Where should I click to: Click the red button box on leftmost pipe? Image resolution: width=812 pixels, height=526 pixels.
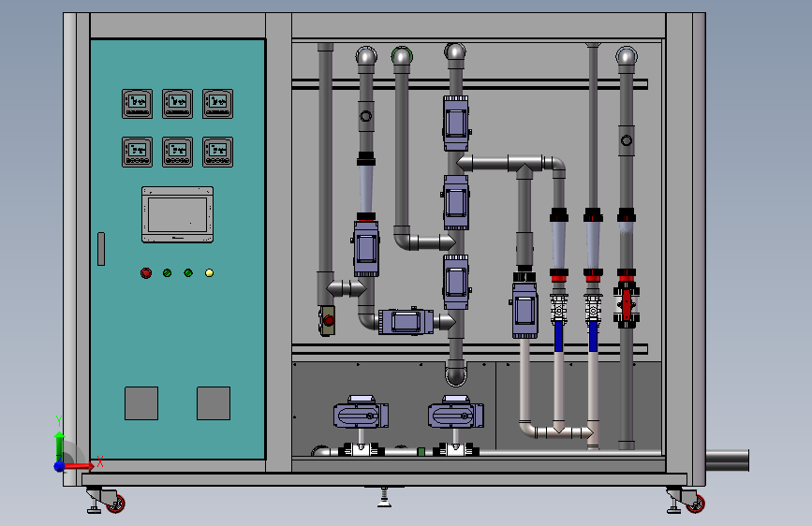tap(327, 320)
